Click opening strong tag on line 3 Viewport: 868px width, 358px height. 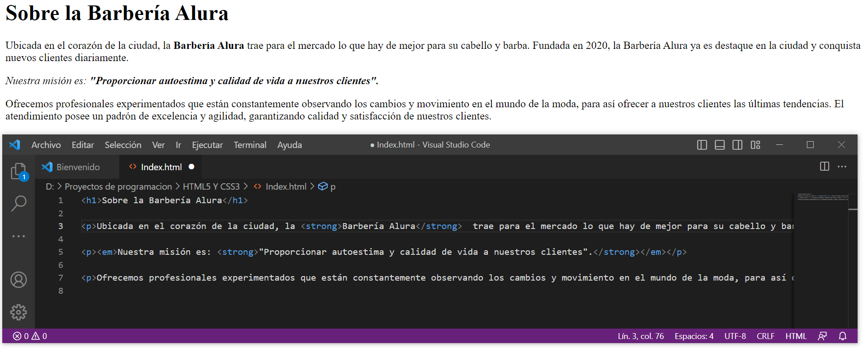[x=321, y=226]
